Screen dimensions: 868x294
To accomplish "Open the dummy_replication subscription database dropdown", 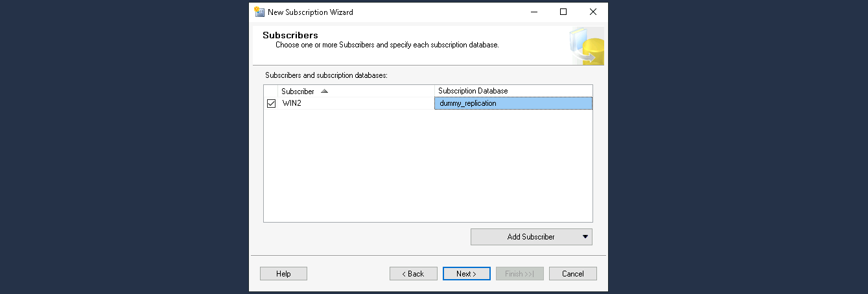I will click(513, 103).
